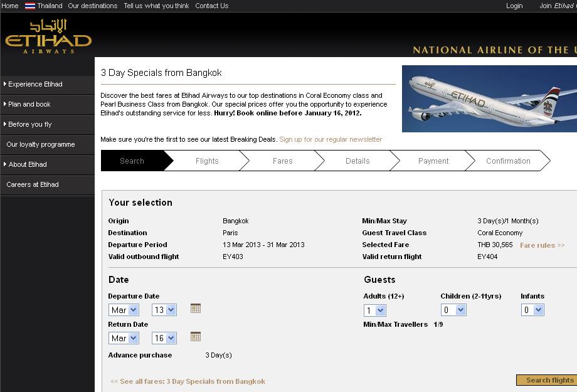Open Our loyalty programme

(x=47, y=144)
